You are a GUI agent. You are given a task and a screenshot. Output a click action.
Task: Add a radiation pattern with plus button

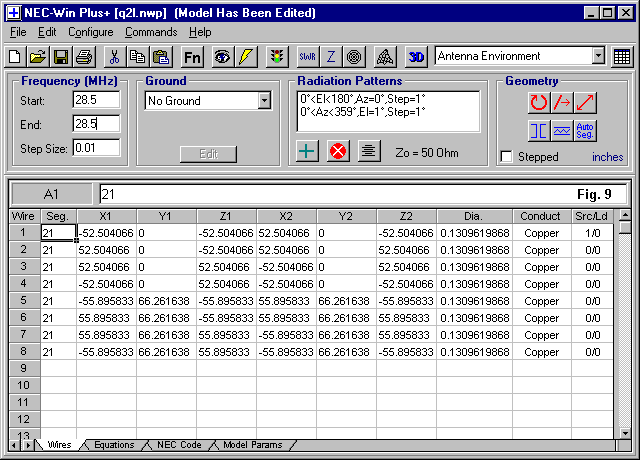(309, 151)
